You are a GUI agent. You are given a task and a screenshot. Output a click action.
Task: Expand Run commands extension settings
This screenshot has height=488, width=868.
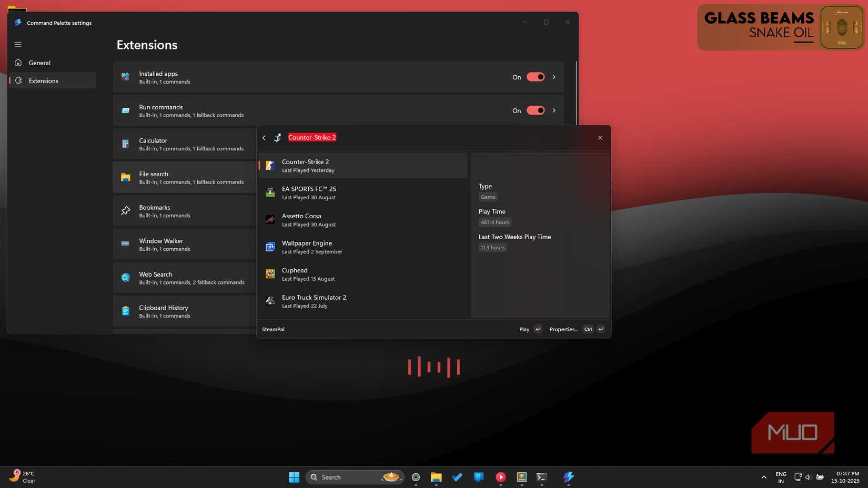(x=554, y=110)
